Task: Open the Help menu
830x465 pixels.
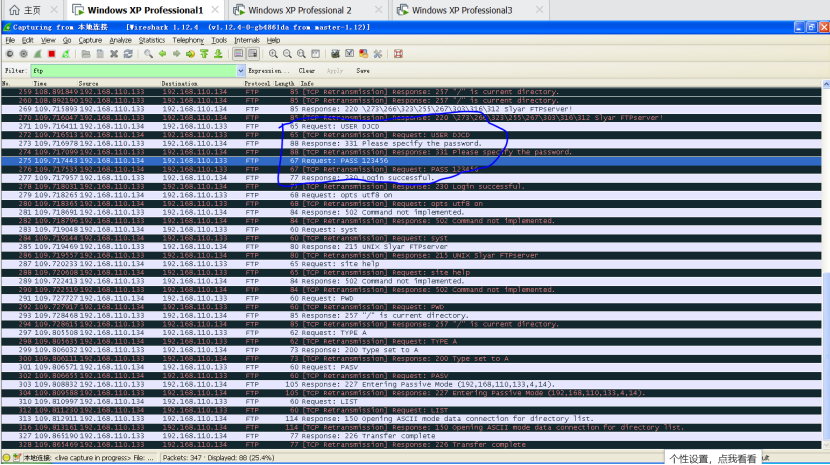Action: (x=273, y=40)
